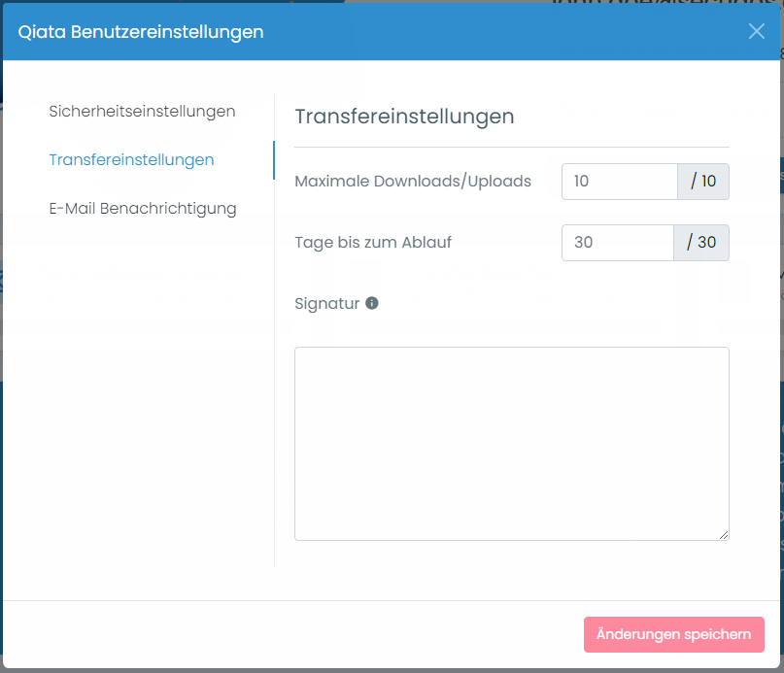
Task: Click the Maximale Downloads/Uploads input field
Action: pyautogui.click(x=617, y=181)
